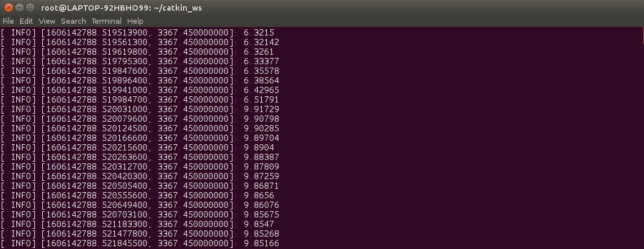Click the log value 6.3215
The height and width of the screenshot is (249, 644).
point(259,33)
